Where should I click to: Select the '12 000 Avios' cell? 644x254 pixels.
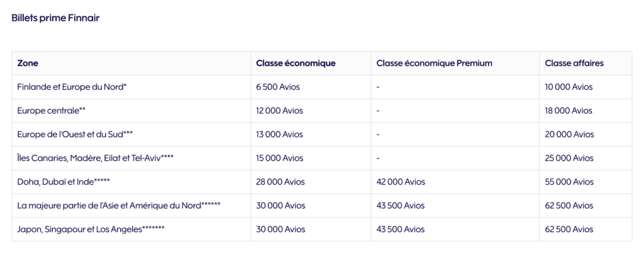279,111
